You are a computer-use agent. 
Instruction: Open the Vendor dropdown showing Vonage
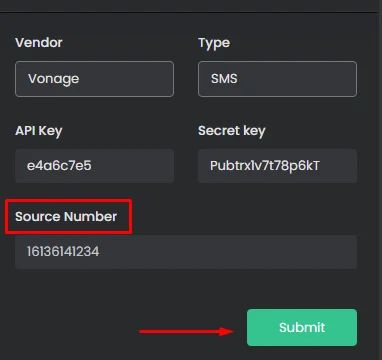pos(94,79)
